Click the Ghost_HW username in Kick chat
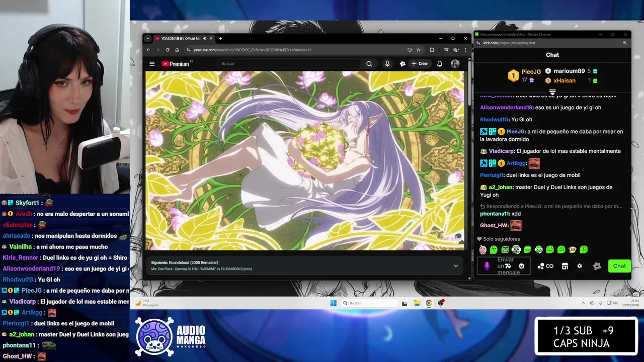The height and width of the screenshot is (362, 644). tap(494, 225)
